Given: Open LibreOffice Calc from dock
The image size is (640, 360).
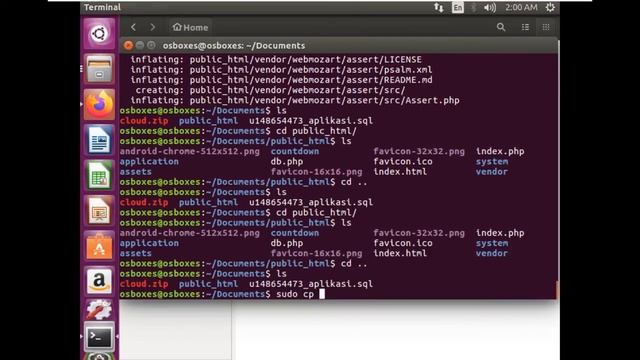Looking at the screenshot, I should pos(99,175).
